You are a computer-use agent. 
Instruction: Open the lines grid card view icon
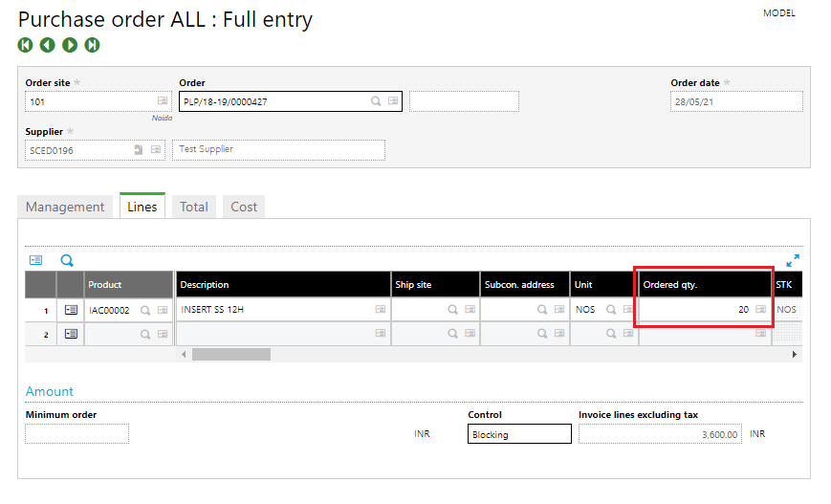click(35, 260)
